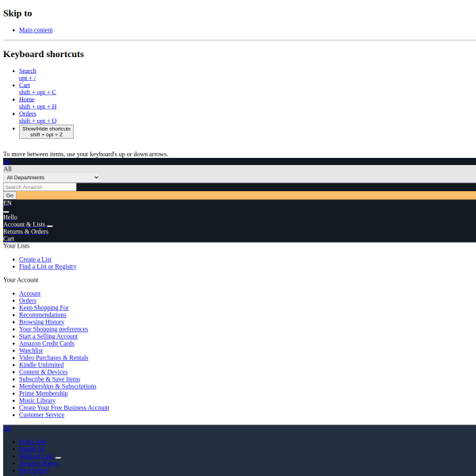
Task: Open the Account link under Your Account
Action: pyautogui.click(x=30, y=294)
